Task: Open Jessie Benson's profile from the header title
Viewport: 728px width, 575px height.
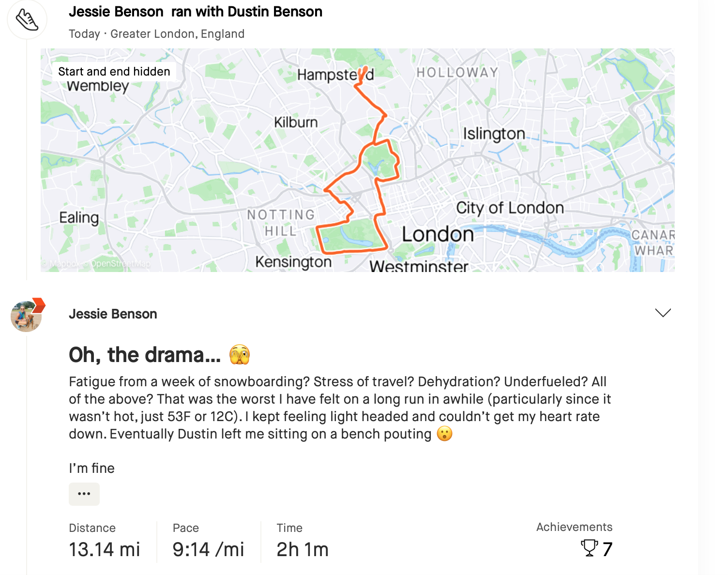Action: click(116, 12)
